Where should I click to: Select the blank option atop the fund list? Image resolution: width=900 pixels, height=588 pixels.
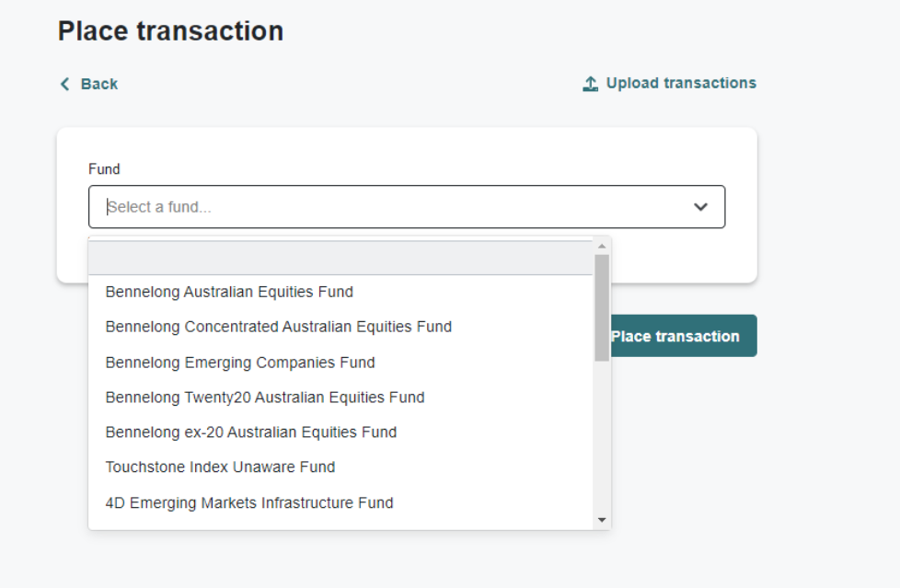click(x=340, y=258)
